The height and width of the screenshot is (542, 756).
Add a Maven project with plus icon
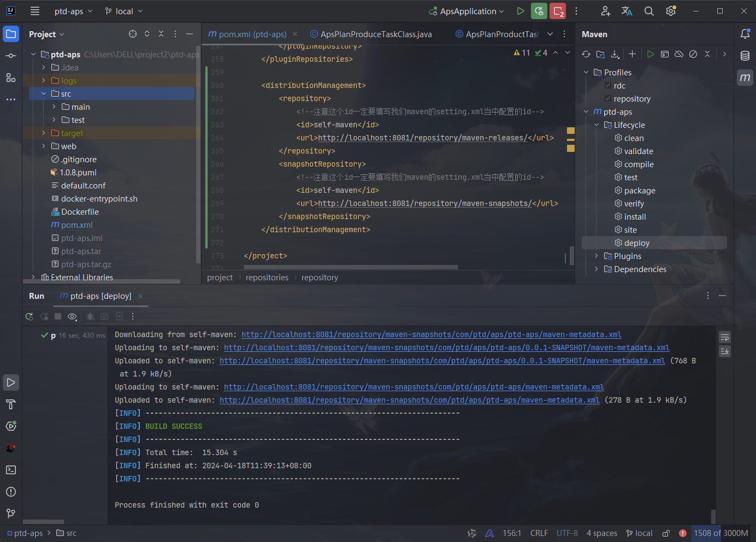tap(632, 54)
